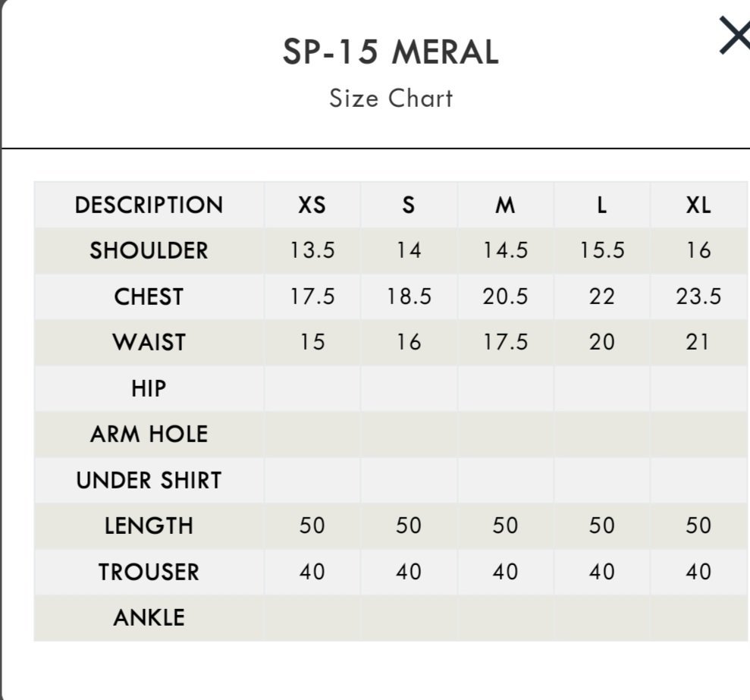Click the LENGTH row label

(x=149, y=526)
